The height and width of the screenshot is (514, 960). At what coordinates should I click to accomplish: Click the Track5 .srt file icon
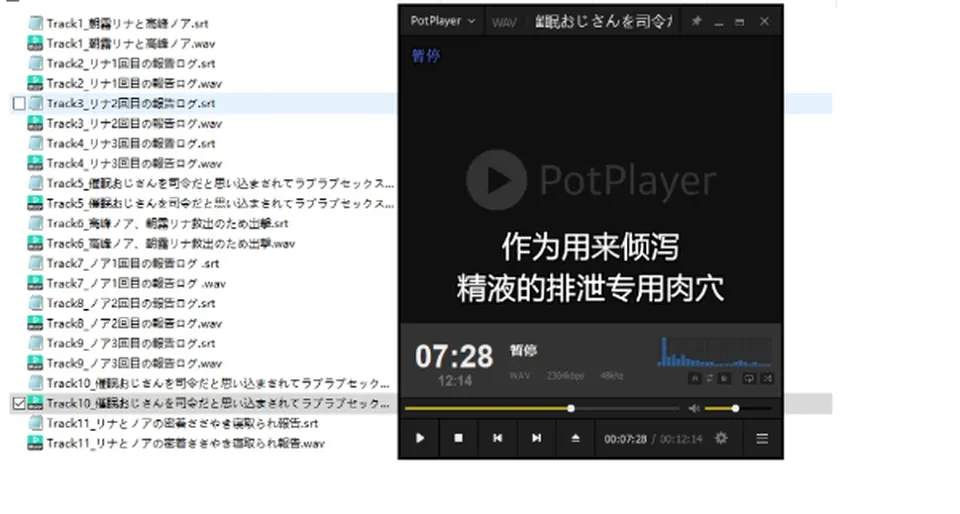(36, 183)
